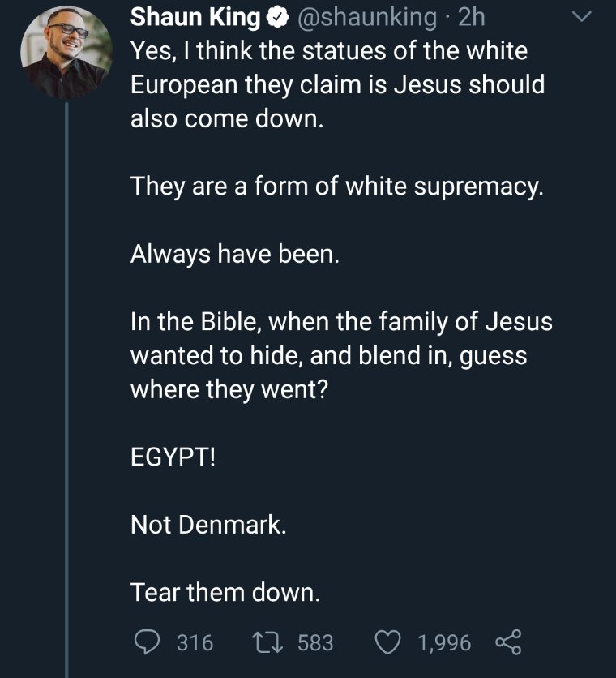The height and width of the screenshot is (678, 616).
Task: Click the 583 retweets count
Action: (315, 643)
